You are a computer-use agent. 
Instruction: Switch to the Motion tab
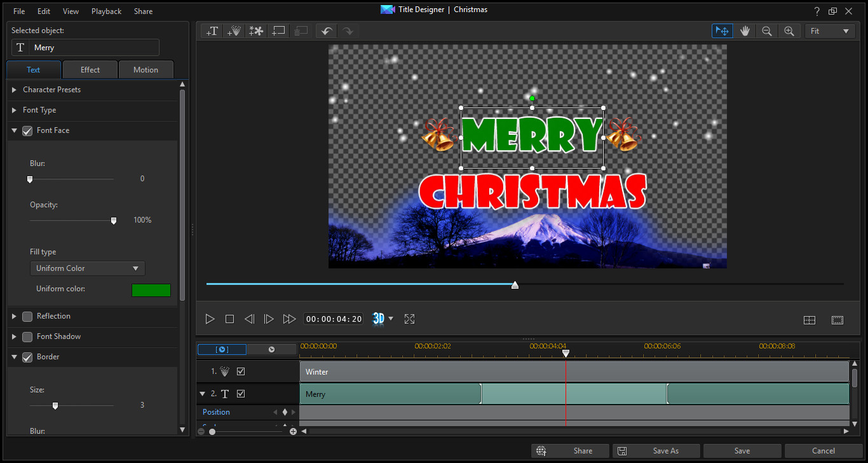146,70
